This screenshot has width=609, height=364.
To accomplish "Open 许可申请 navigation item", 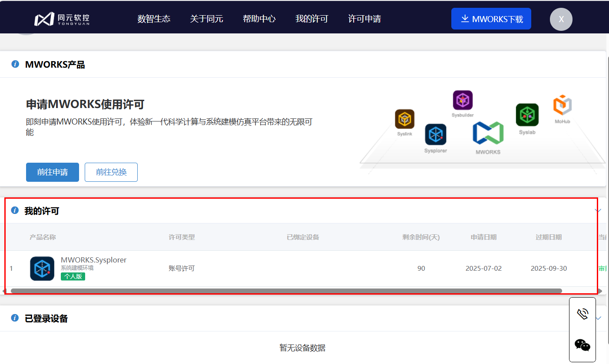I will click(x=364, y=19).
